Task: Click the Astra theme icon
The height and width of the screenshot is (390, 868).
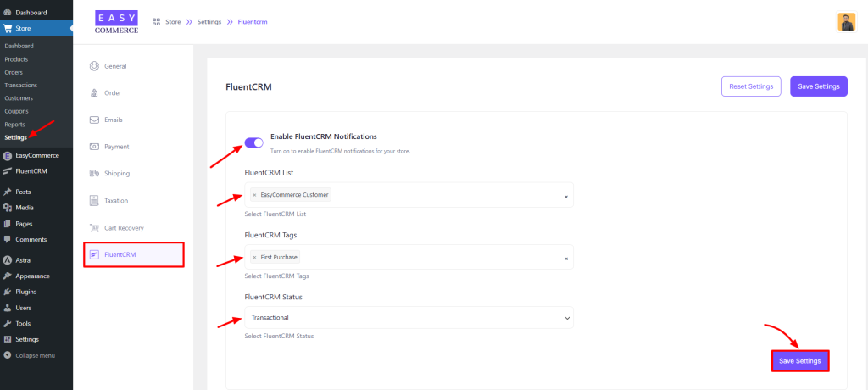Action: coord(8,259)
